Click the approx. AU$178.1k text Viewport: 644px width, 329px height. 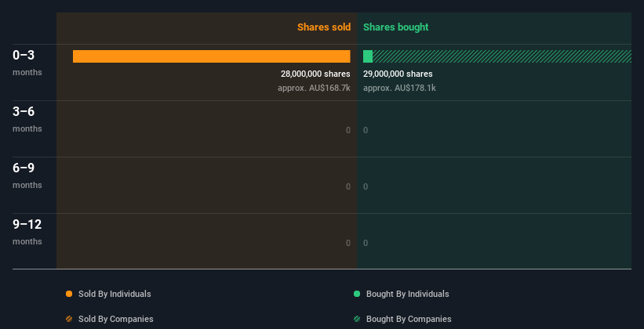coord(399,88)
